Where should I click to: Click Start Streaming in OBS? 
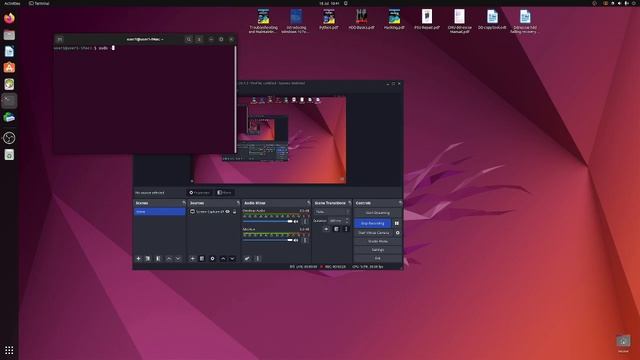378,213
